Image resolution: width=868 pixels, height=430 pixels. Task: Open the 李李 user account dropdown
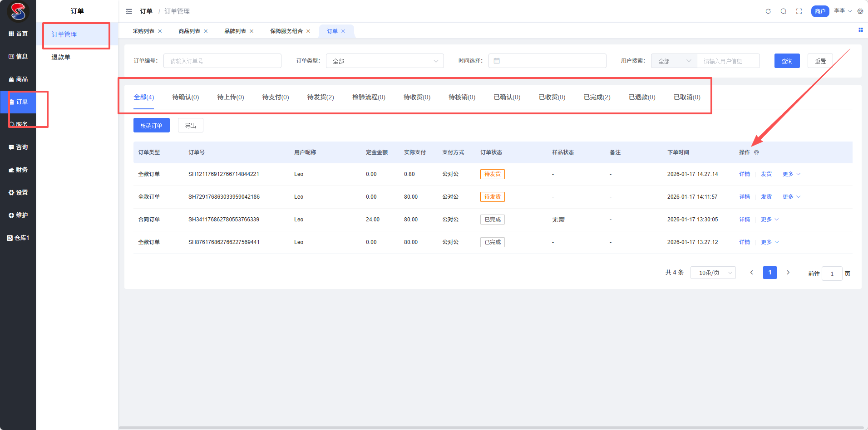(x=842, y=11)
